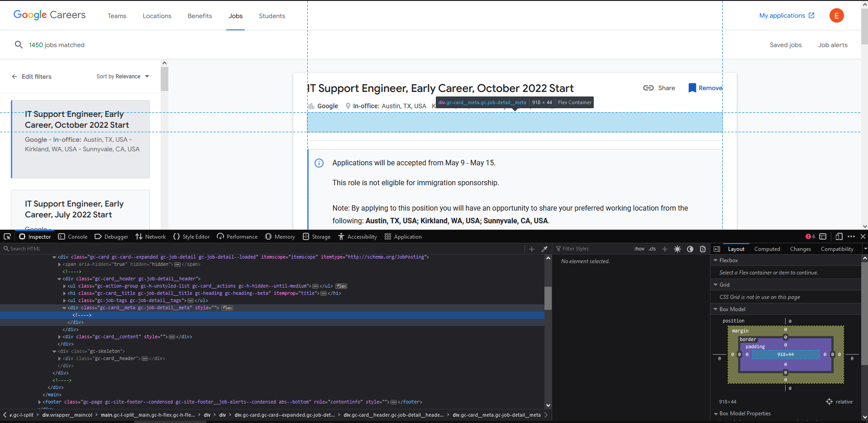The height and width of the screenshot is (423, 868).
Task: Open the Network panel
Action: point(151,236)
